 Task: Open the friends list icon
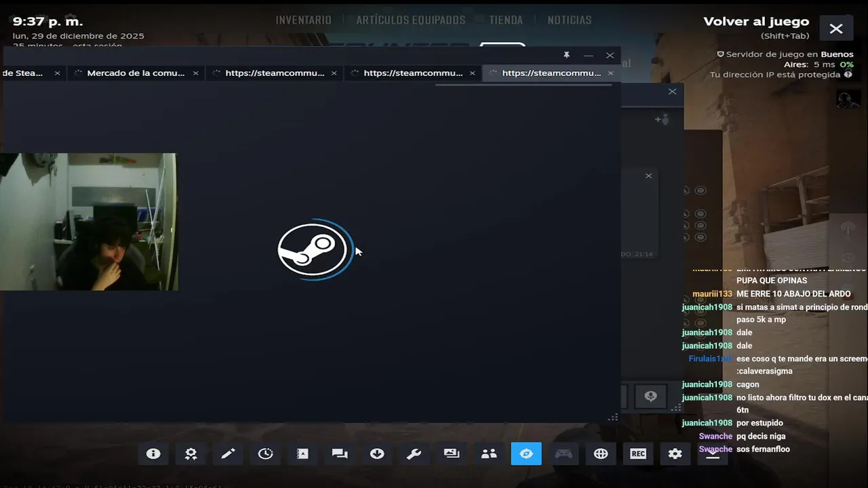[x=489, y=453]
